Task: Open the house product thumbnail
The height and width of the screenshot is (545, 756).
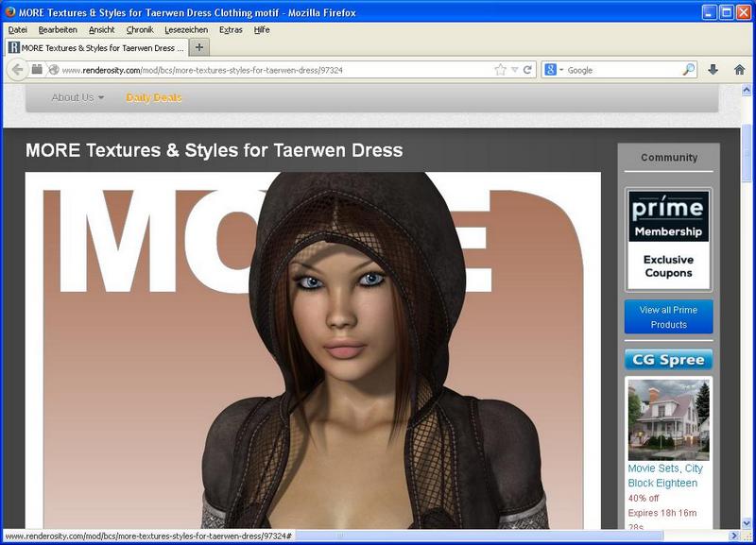Action: pyautogui.click(x=669, y=419)
